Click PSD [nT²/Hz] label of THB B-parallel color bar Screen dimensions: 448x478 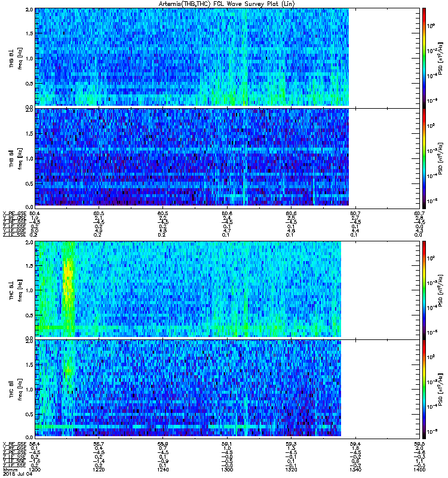click(x=440, y=158)
